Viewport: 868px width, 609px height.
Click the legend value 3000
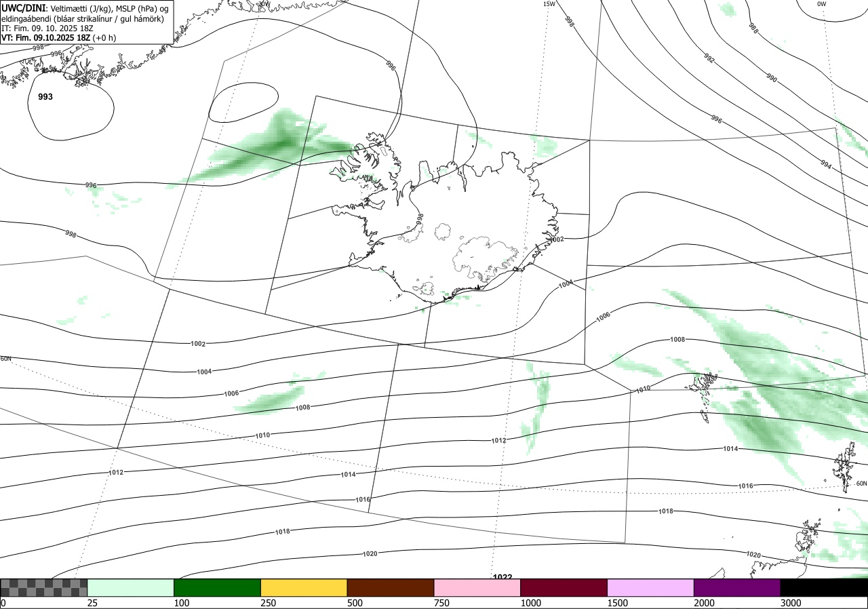(x=791, y=603)
